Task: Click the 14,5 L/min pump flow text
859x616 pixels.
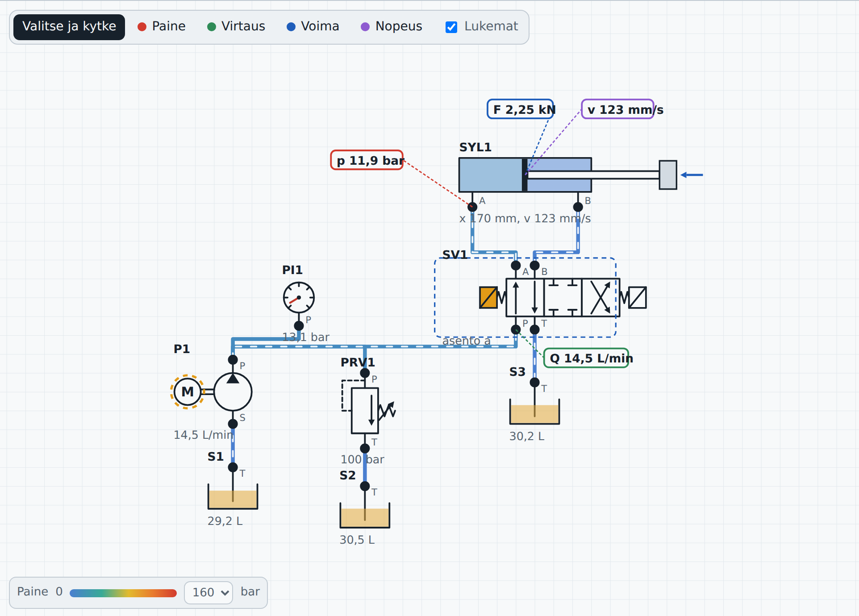Action: (x=204, y=435)
